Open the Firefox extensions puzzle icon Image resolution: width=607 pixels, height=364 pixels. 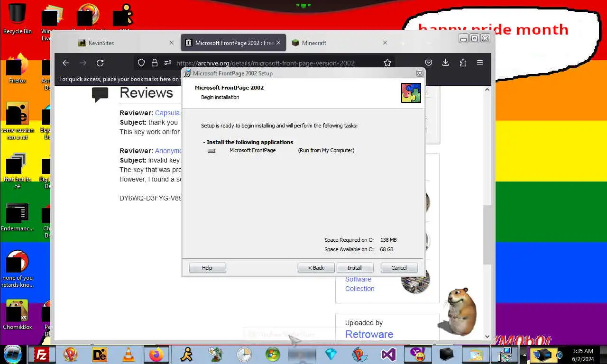tap(463, 63)
